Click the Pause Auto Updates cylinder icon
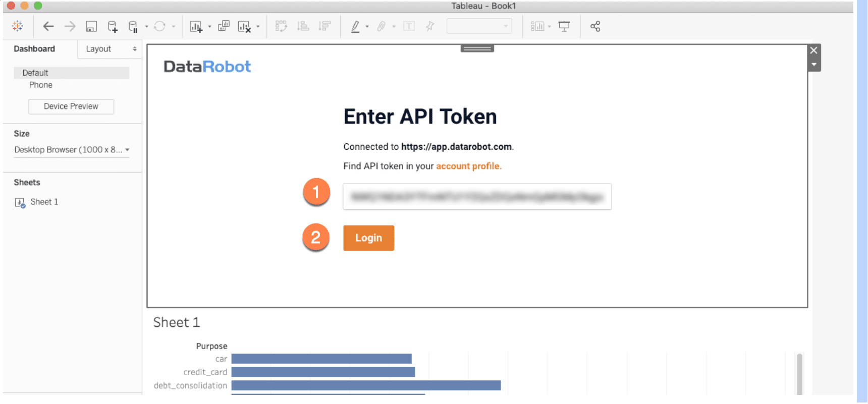Viewport: 868px width, 404px height. (133, 27)
